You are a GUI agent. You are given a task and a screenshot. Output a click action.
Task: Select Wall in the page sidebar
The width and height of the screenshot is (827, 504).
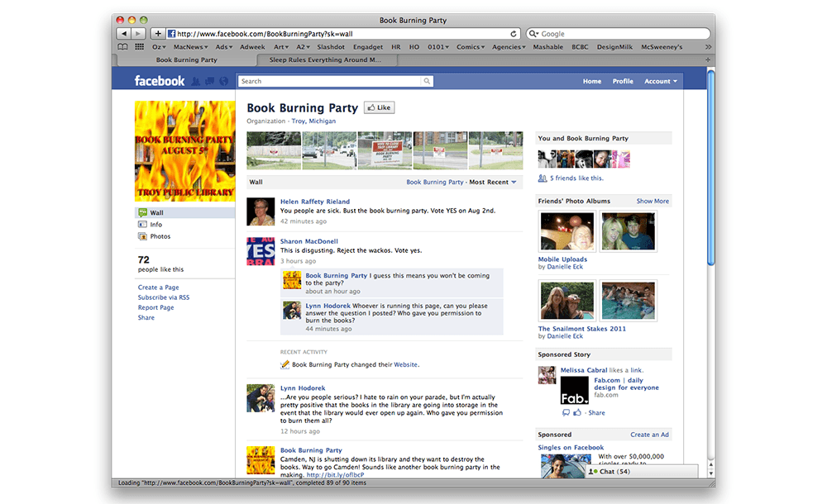pyautogui.click(x=185, y=212)
